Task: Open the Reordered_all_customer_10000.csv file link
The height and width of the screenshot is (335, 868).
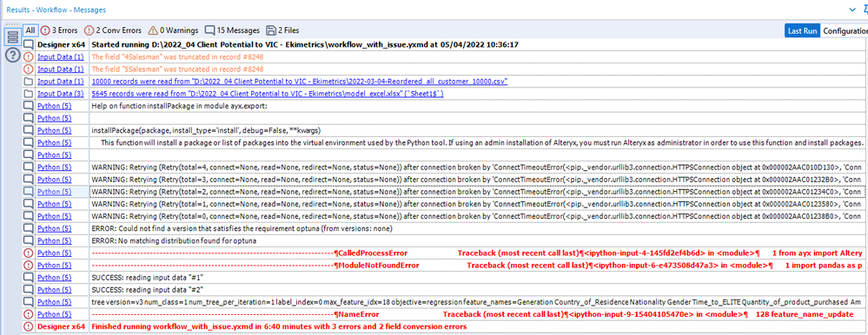Action: coord(300,82)
